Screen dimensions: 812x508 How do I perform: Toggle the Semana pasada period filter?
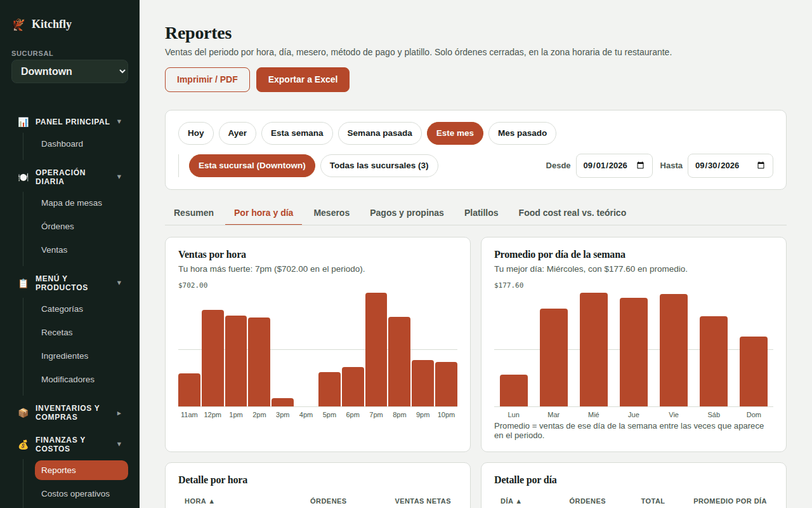380,133
